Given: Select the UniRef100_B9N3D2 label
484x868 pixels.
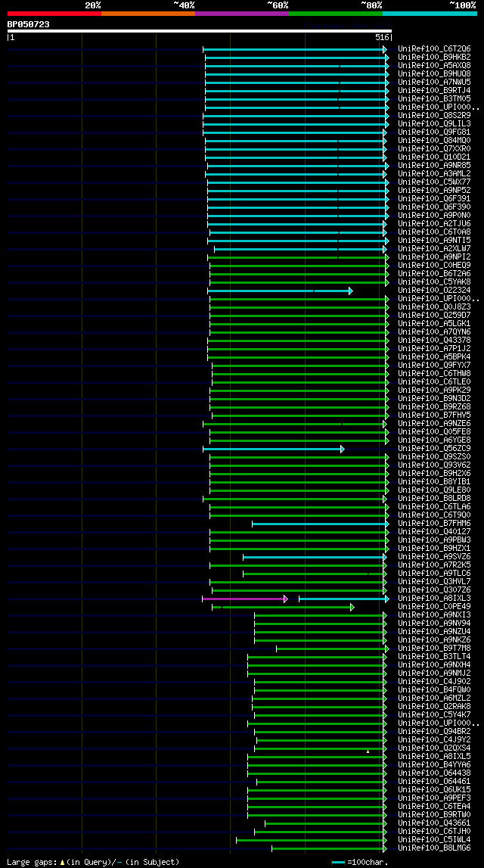Looking at the screenshot, I should pyautogui.click(x=434, y=399).
